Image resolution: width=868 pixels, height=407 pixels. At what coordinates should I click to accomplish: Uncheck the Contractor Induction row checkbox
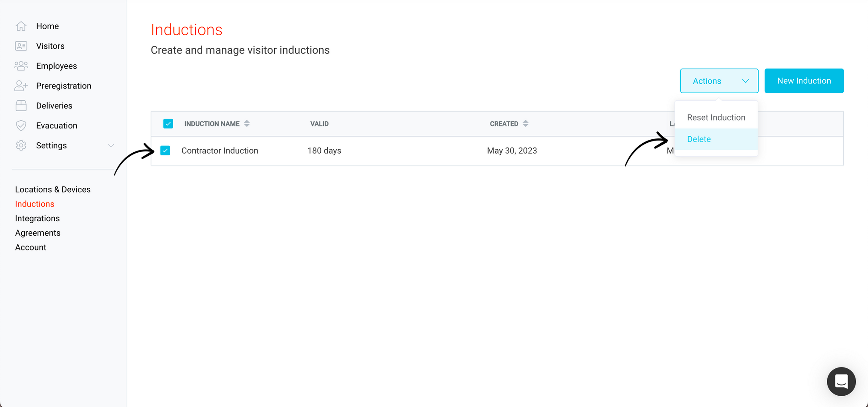165,150
